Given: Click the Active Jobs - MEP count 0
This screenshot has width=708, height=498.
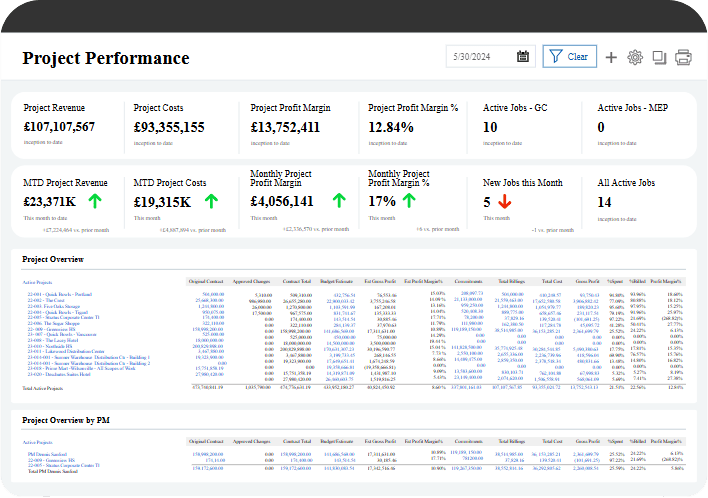Looking at the screenshot, I should (x=601, y=127).
